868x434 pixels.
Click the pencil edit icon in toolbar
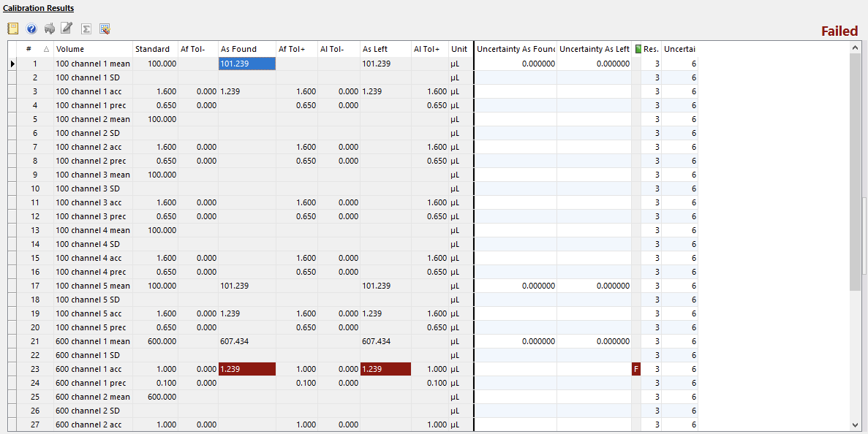coord(67,28)
